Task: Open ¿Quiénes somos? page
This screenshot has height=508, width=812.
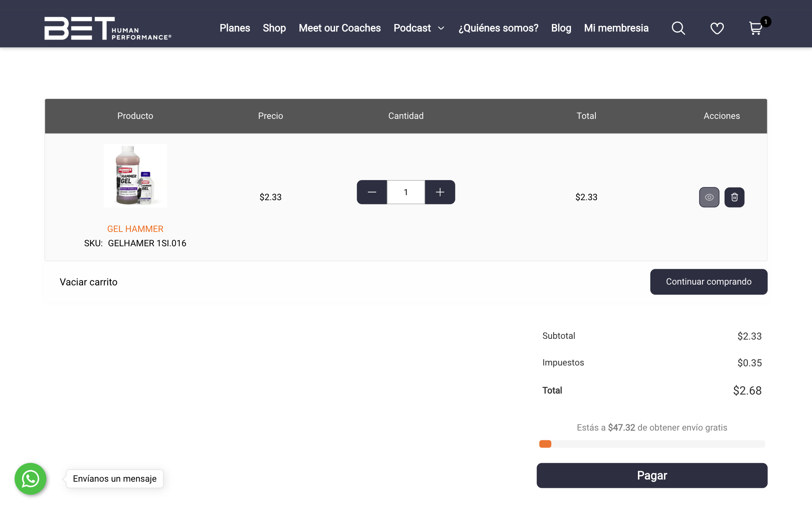Action: pyautogui.click(x=498, y=28)
